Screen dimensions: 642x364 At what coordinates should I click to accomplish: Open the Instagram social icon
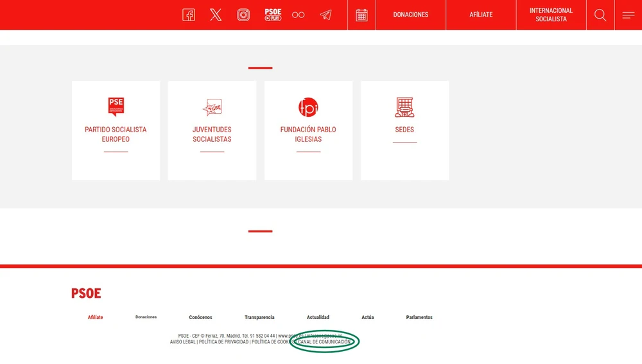(x=243, y=15)
